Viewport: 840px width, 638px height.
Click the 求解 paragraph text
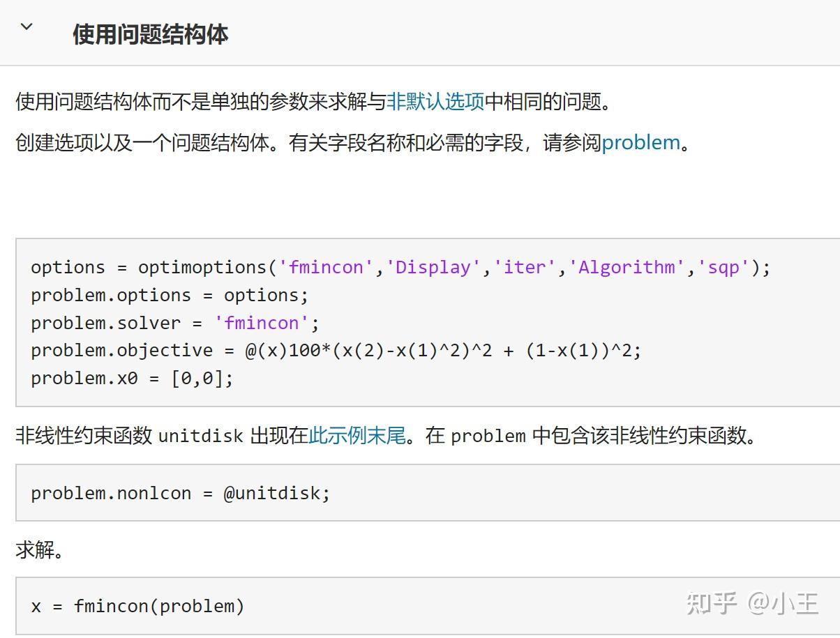tap(40, 550)
